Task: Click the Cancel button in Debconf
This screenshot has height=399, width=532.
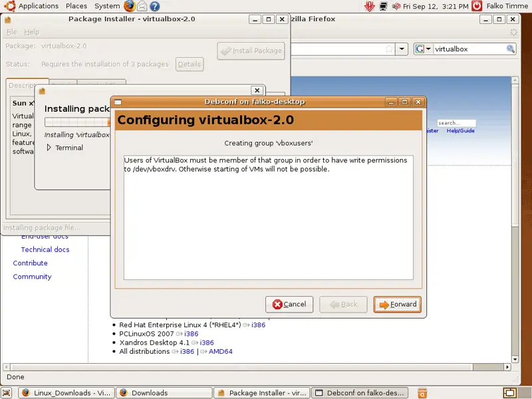Action: tap(289, 305)
